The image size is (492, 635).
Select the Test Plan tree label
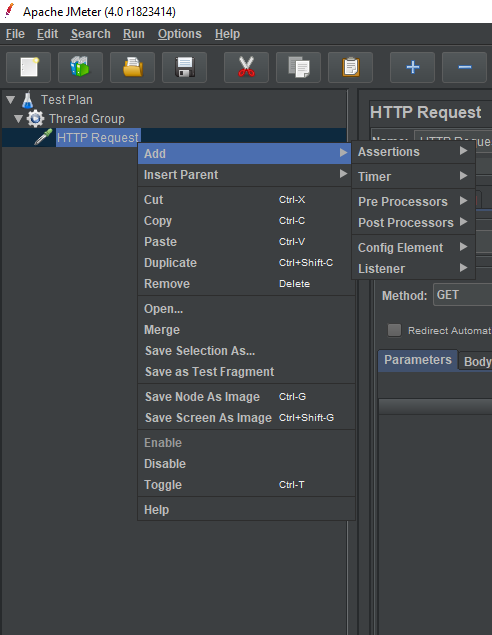coord(67,100)
